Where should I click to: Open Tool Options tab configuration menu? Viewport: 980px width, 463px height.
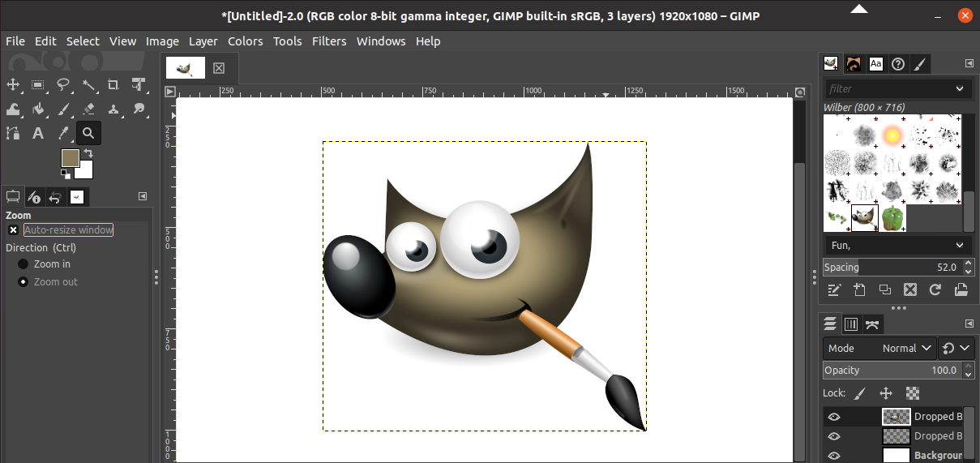pyautogui.click(x=143, y=195)
